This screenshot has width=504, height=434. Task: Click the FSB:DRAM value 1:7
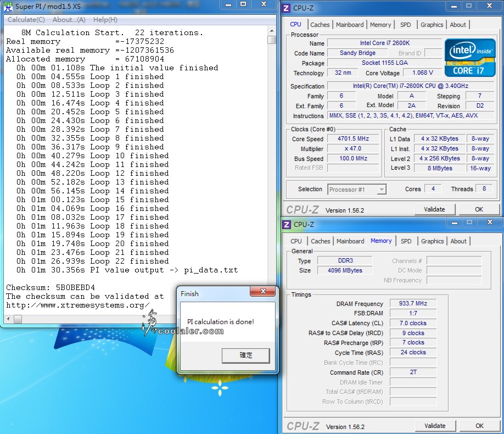coord(413,313)
